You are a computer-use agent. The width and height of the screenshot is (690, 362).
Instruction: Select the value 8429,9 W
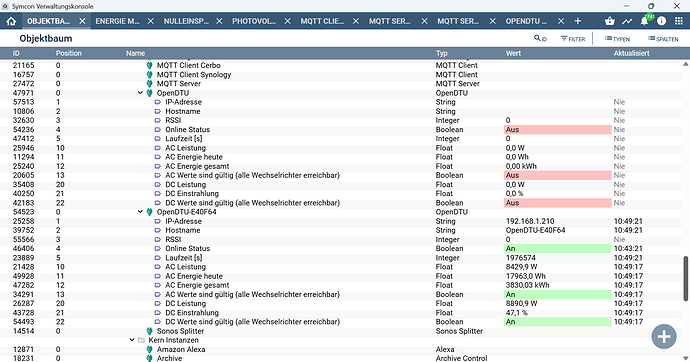(521, 267)
